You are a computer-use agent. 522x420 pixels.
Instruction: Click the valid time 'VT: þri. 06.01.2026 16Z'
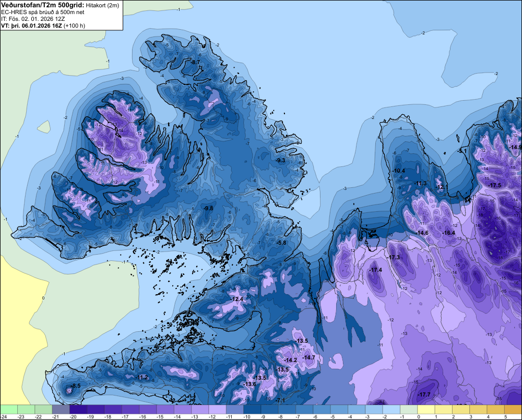tap(31, 26)
